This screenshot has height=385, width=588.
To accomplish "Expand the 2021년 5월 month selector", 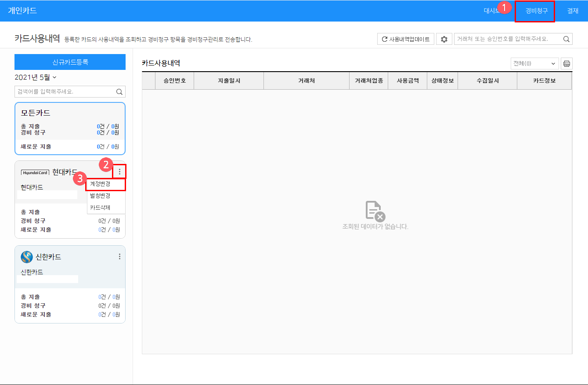I will [x=36, y=77].
